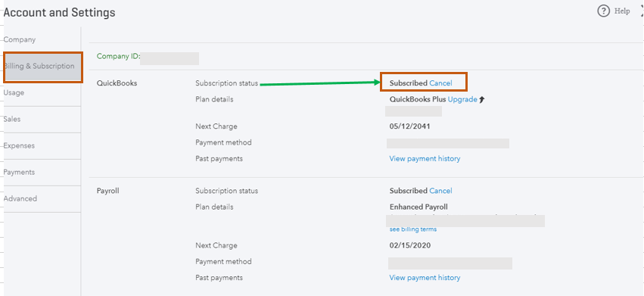
Task: Open the Company settings tab
Action: (x=20, y=40)
